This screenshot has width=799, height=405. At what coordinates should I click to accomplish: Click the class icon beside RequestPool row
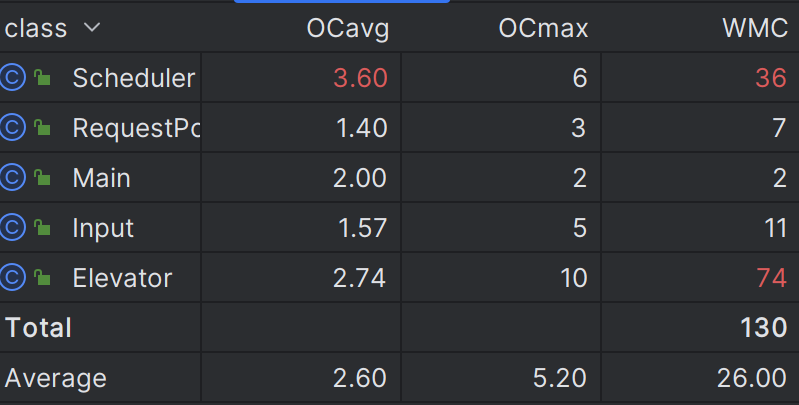click(x=12, y=127)
